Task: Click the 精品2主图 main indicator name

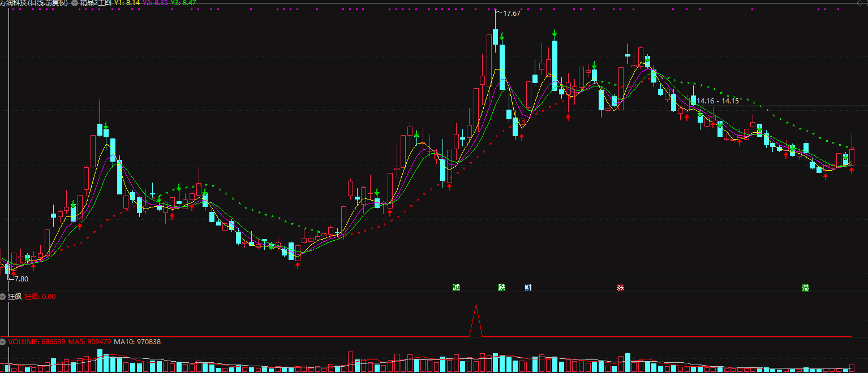Action: pos(95,3)
